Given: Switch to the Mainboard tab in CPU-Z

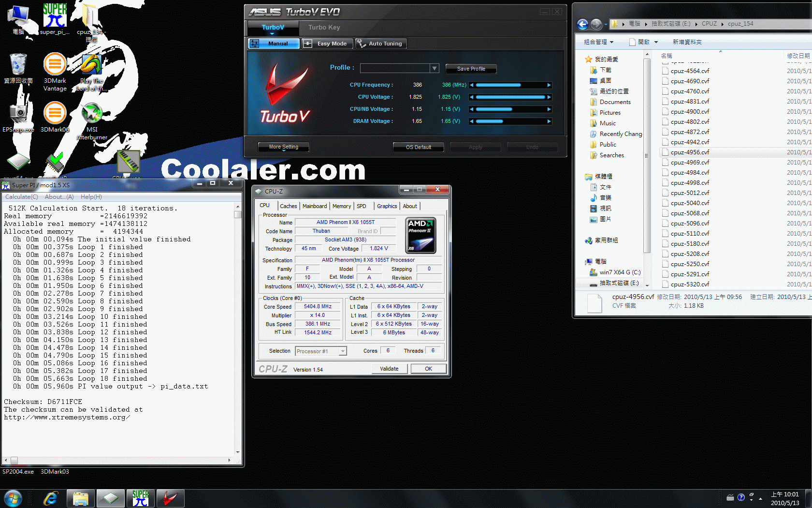Looking at the screenshot, I should click(315, 206).
